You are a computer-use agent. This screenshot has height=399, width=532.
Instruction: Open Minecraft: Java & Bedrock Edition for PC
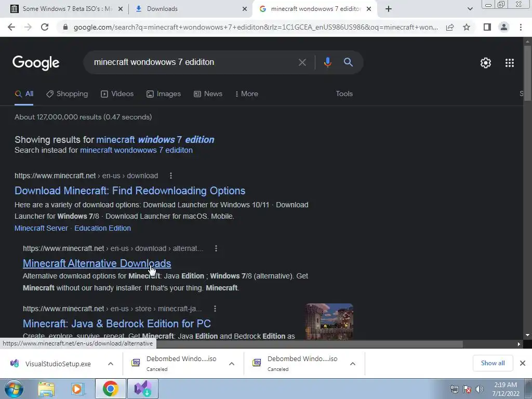pos(117,324)
